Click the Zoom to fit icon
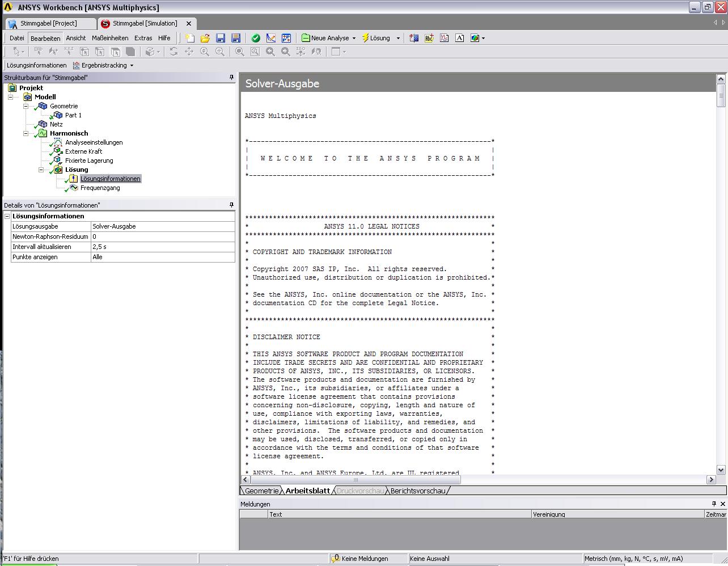 (x=239, y=52)
